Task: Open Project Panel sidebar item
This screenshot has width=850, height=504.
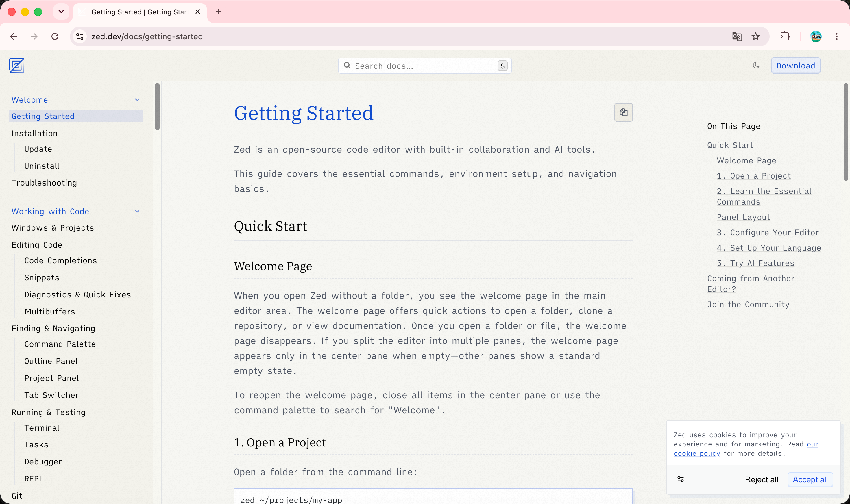Action: (x=52, y=378)
